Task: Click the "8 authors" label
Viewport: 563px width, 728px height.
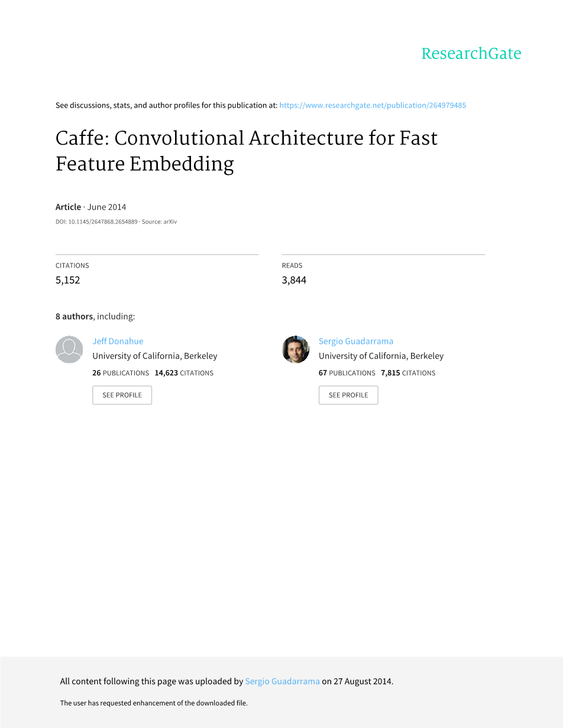Action: coord(74,316)
